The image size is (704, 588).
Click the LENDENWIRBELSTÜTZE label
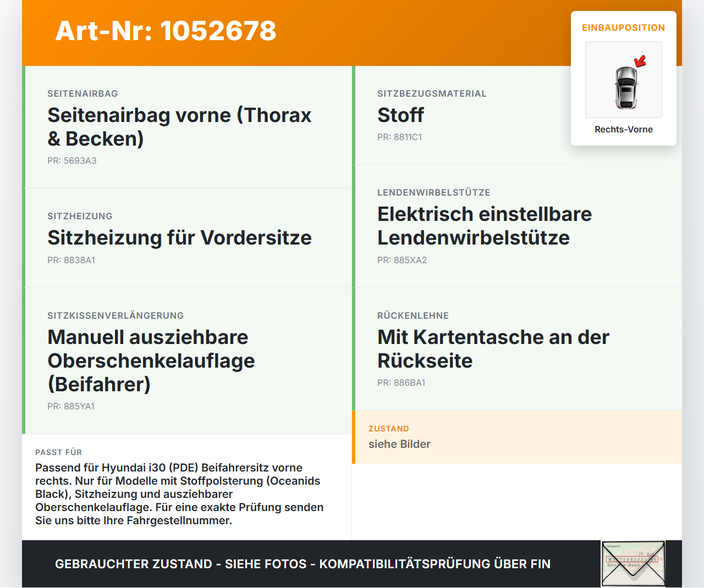point(433,192)
